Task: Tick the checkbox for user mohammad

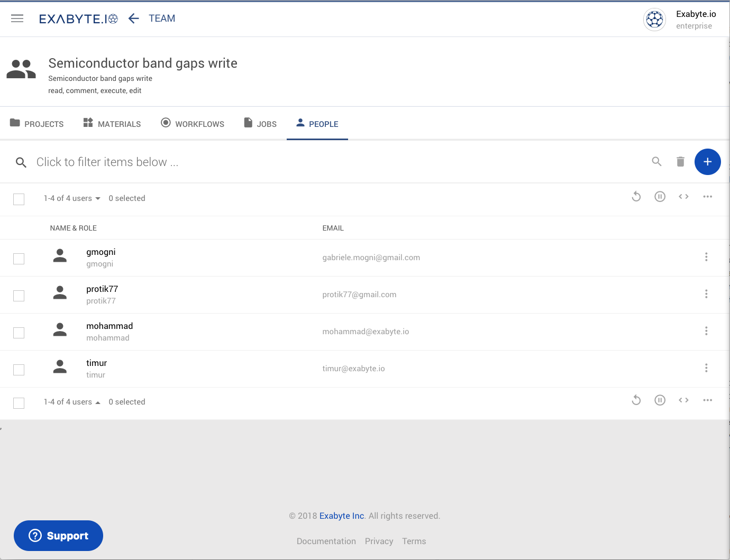Action: click(19, 333)
